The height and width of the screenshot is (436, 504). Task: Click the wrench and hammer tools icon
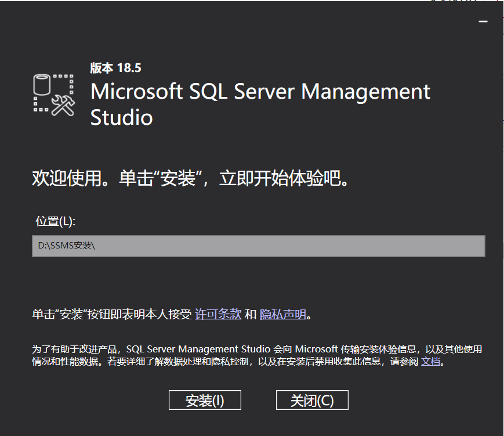tap(64, 106)
